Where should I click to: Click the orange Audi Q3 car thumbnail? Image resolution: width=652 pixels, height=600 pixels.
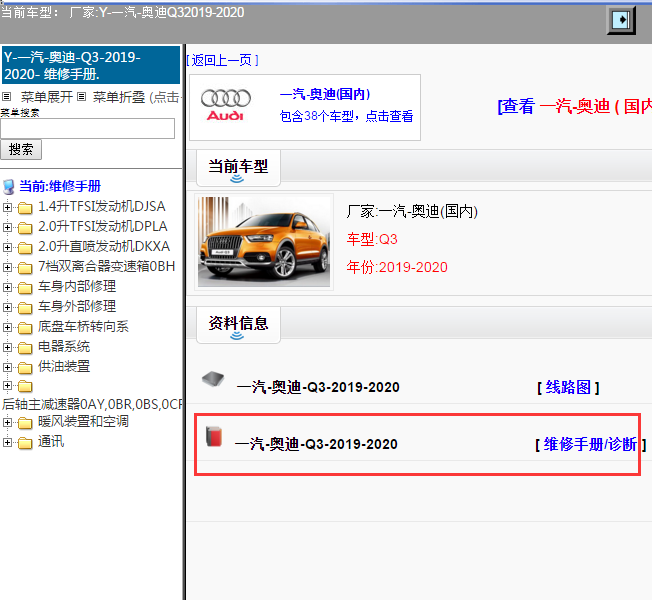tap(264, 242)
